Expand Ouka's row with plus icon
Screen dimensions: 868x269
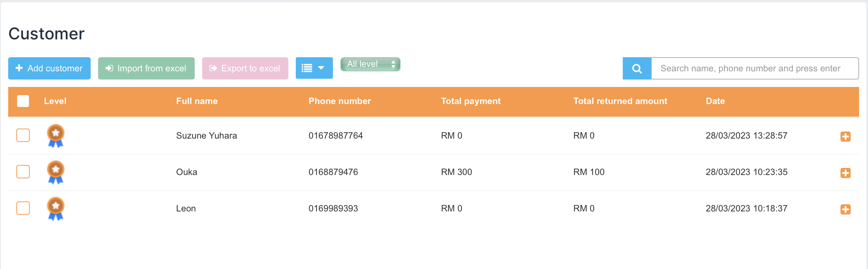tap(845, 173)
